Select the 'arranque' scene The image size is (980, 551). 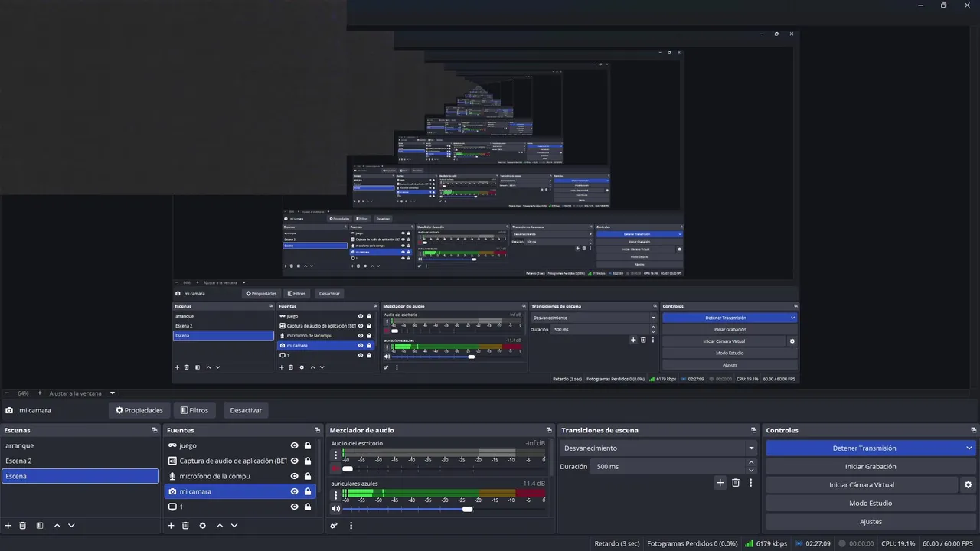pyautogui.click(x=80, y=445)
